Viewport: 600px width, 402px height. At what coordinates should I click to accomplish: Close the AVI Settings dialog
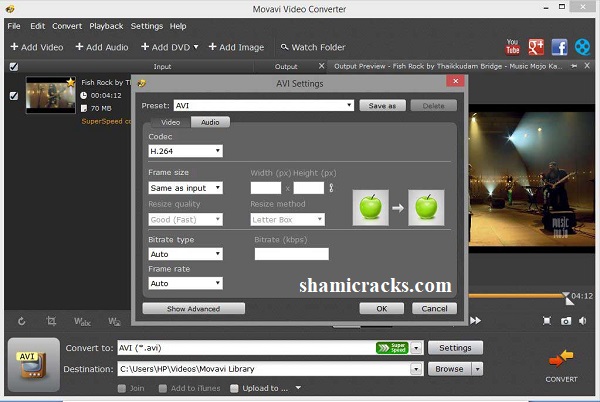(455, 81)
